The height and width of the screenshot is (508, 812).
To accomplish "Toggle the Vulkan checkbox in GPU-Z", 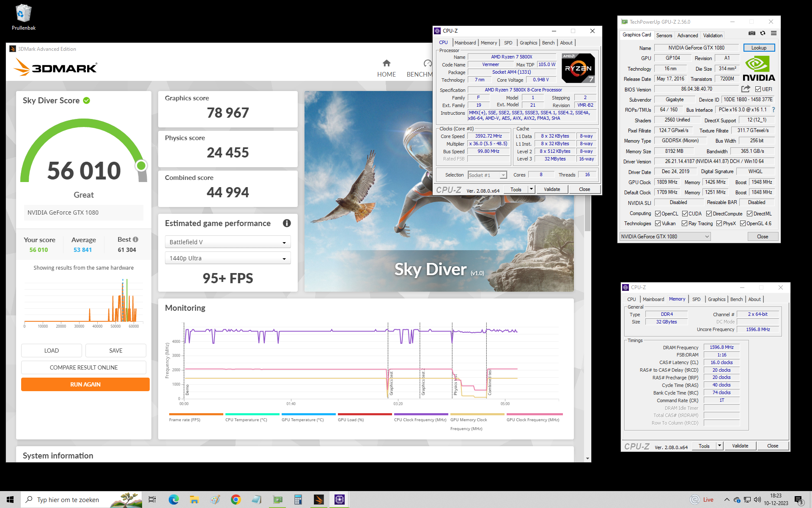I will tap(658, 224).
